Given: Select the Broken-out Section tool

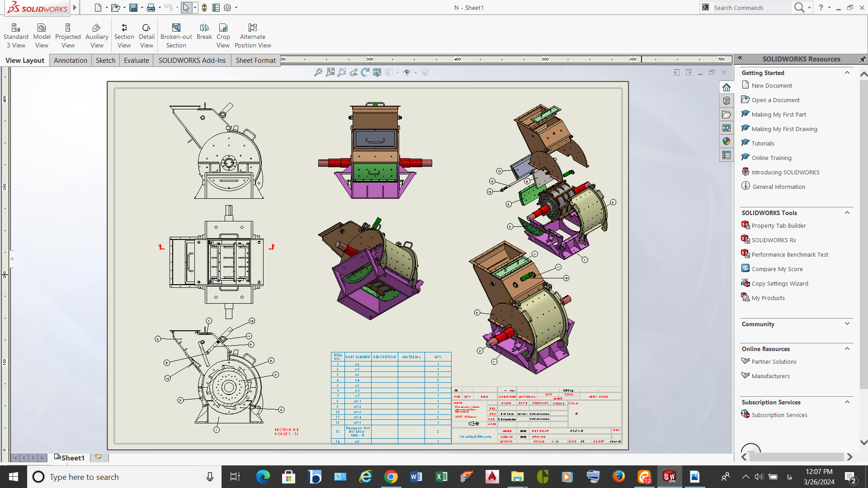Looking at the screenshot, I should pos(176,36).
